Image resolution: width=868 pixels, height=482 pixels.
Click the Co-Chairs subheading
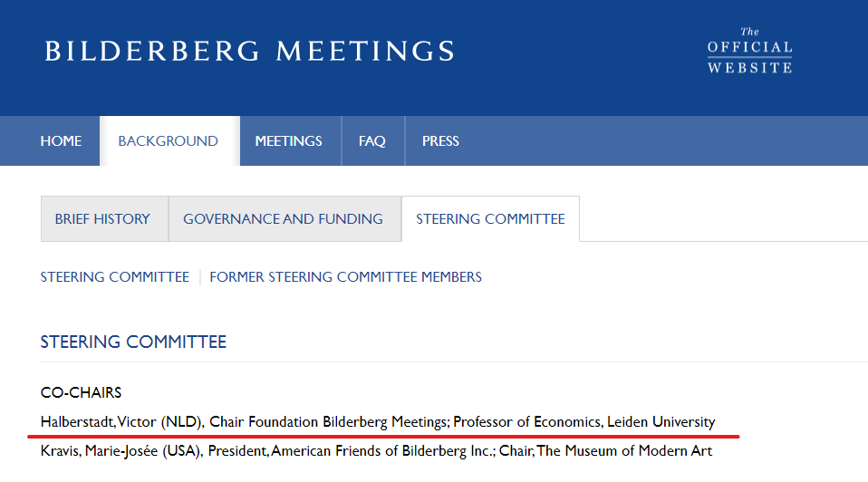81,393
